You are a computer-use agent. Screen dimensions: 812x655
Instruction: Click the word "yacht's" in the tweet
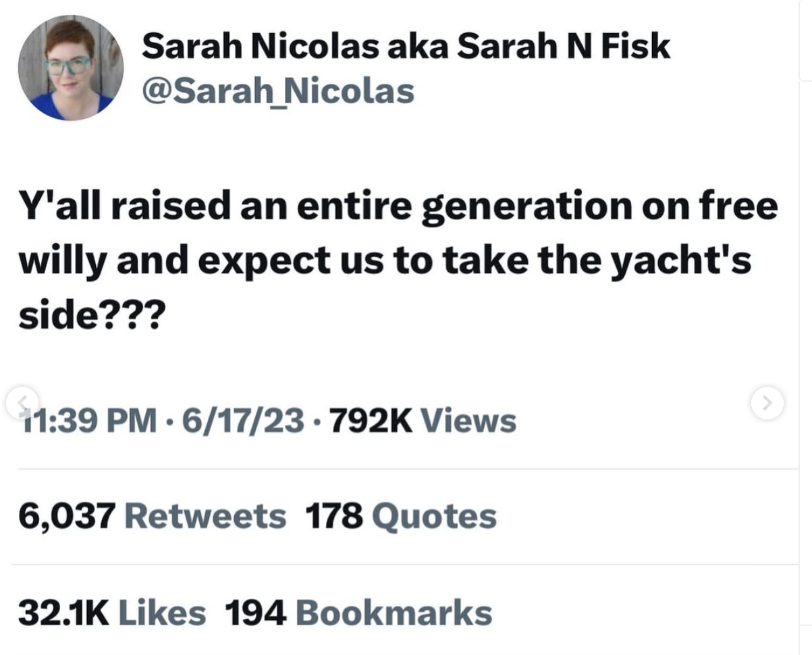coord(680,261)
